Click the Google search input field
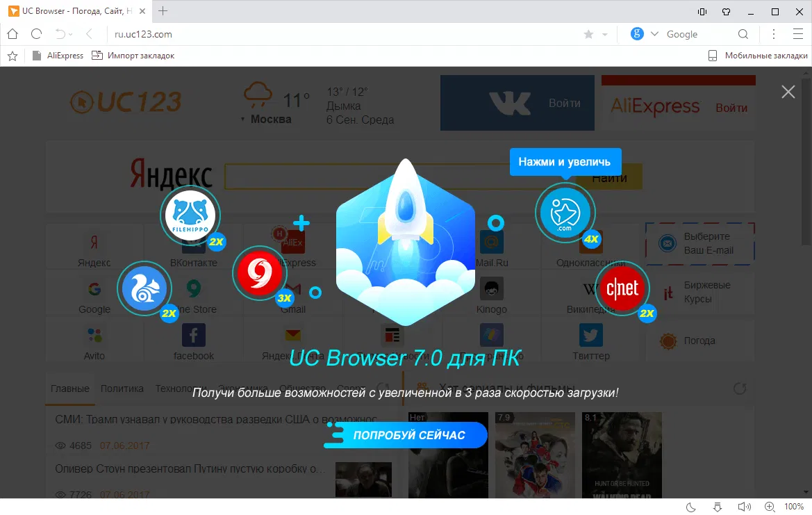The image size is (812, 515). coord(699,34)
